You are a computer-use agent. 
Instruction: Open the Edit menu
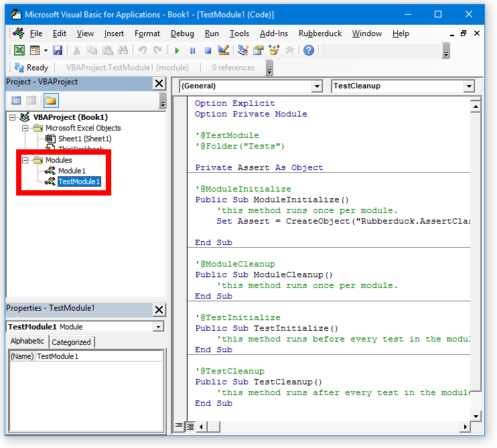(x=59, y=33)
